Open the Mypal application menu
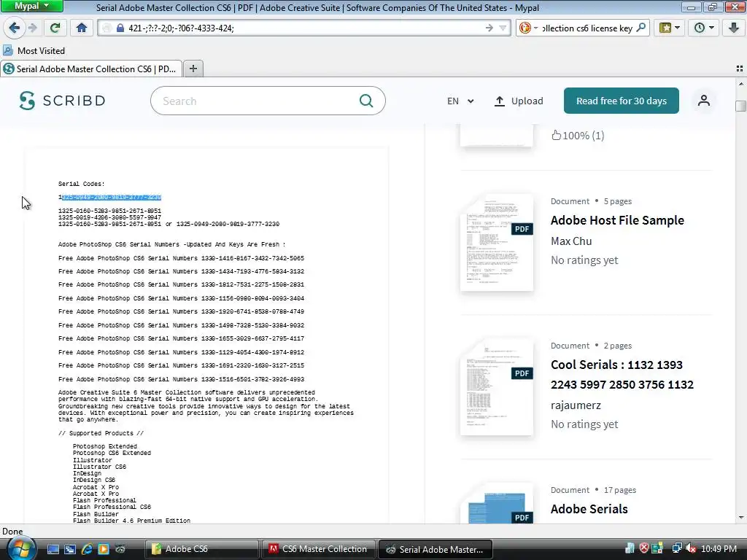 31,6
